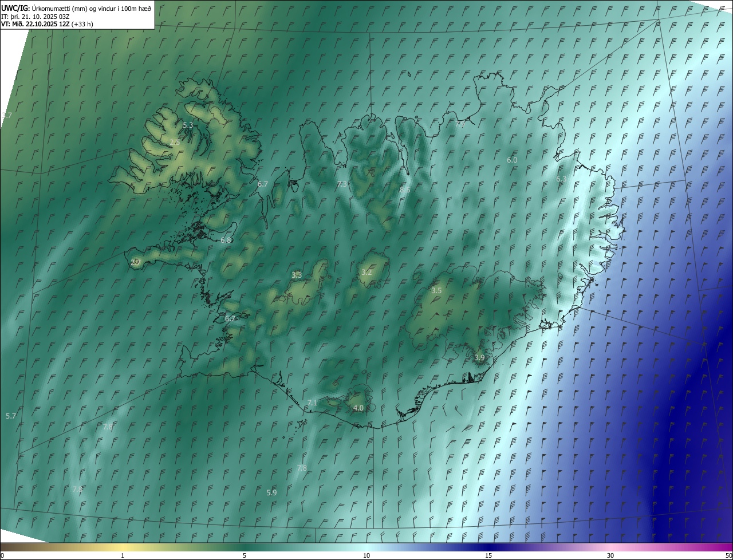Click the value label 4.0 on the map
Screen dimensions: 733x560
[358, 408]
